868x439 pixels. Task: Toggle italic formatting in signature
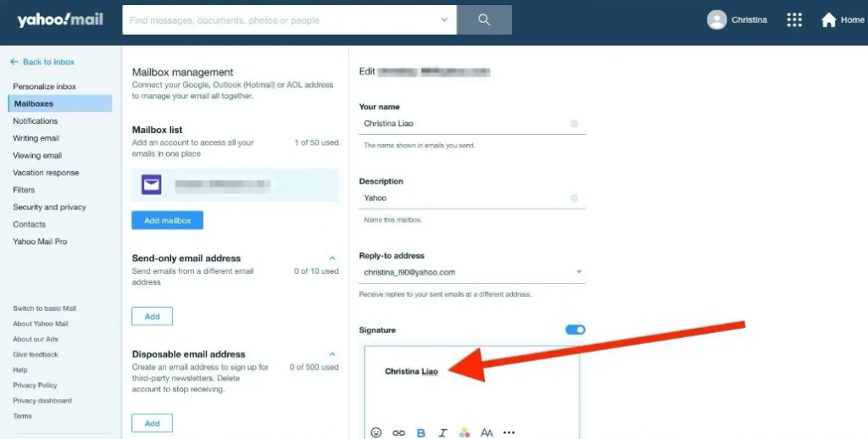tap(442, 432)
